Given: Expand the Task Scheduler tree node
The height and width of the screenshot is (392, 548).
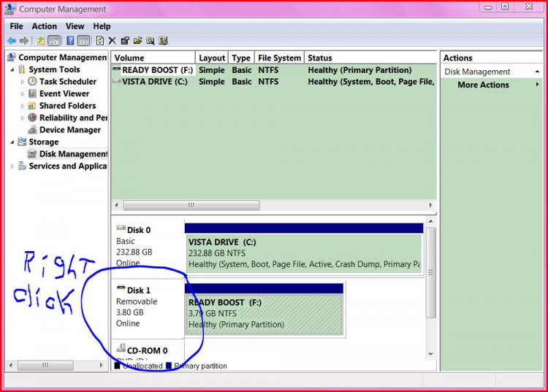Looking at the screenshot, I should click(x=23, y=82).
